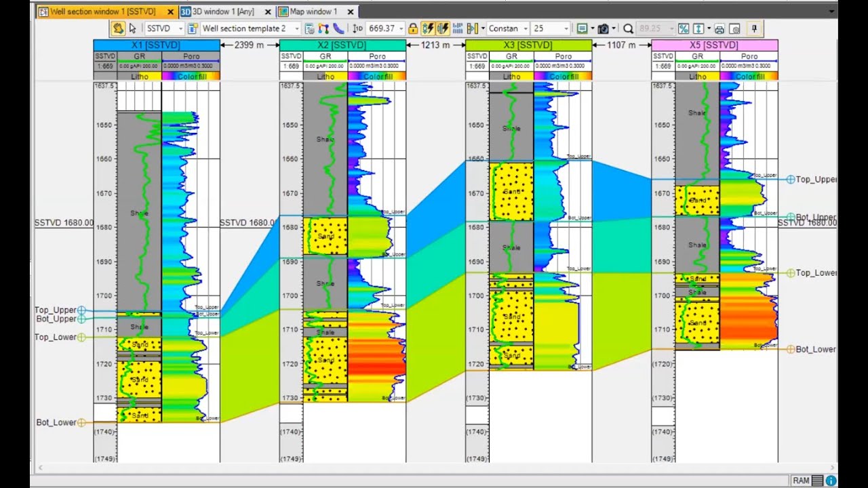Click the Bot_Upper marker handle beside X1
Viewport: 868px width, 488px height.
[x=81, y=319]
